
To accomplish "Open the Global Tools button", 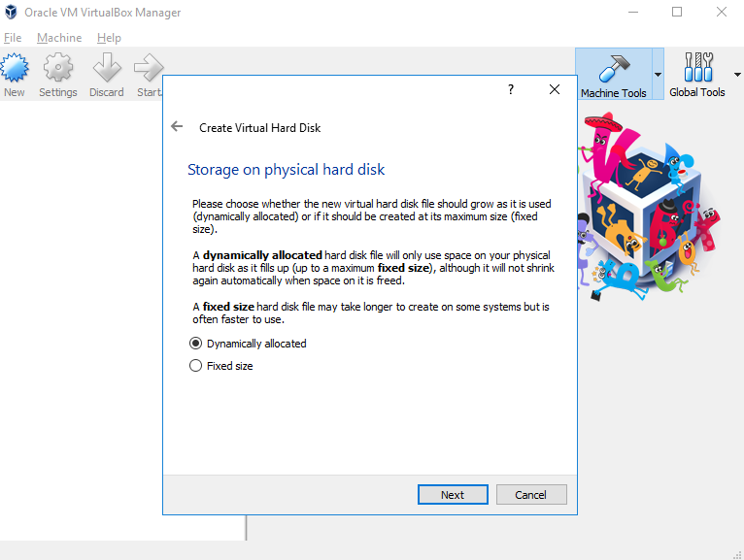I will 697,74.
